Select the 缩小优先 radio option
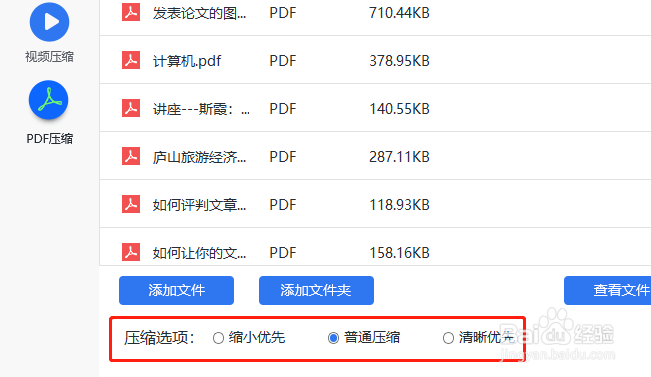 click(x=218, y=338)
